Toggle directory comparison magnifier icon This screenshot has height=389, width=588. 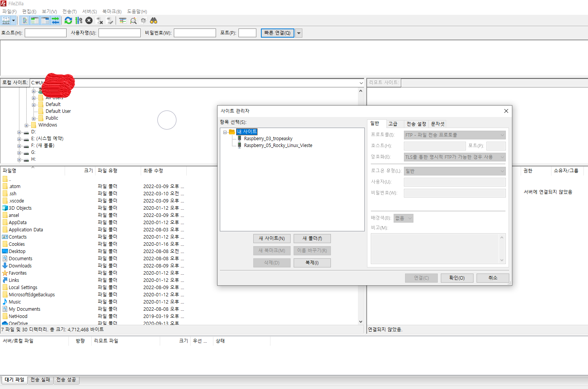point(133,21)
